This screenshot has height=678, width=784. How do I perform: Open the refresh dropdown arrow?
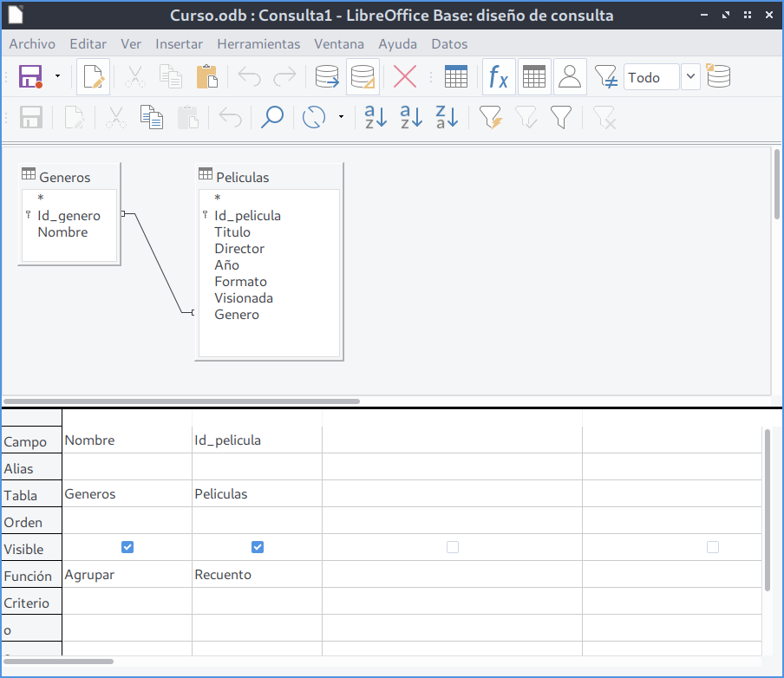[341, 118]
